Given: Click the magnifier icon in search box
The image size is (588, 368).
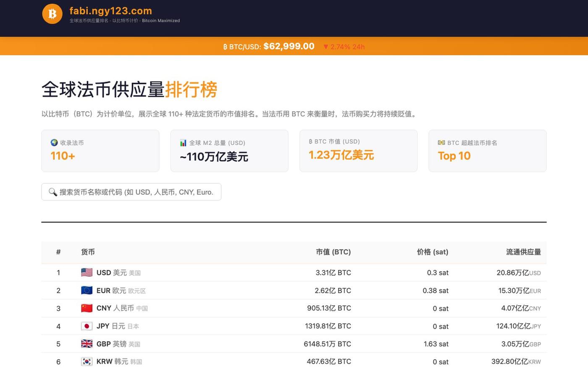Looking at the screenshot, I should pos(52,192).
